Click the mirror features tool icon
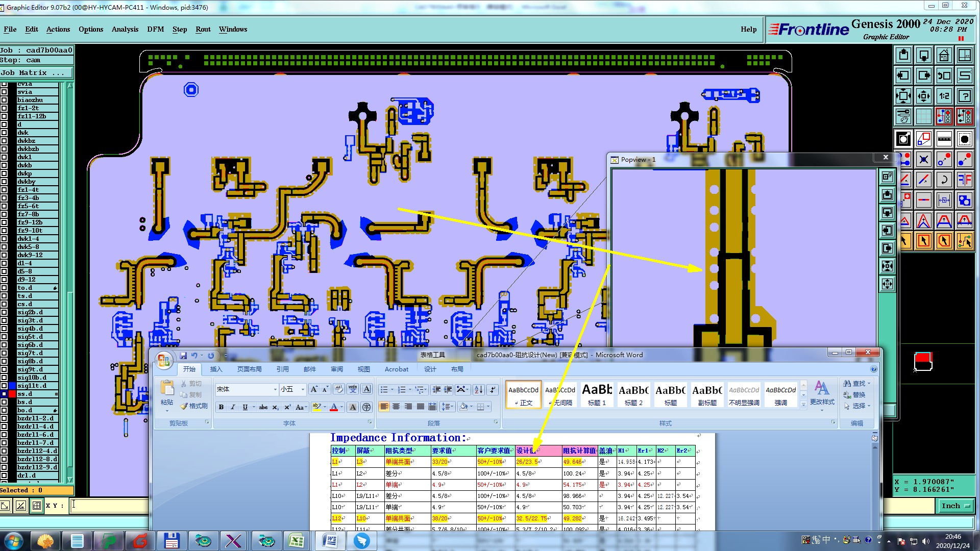 pos(964,180)
